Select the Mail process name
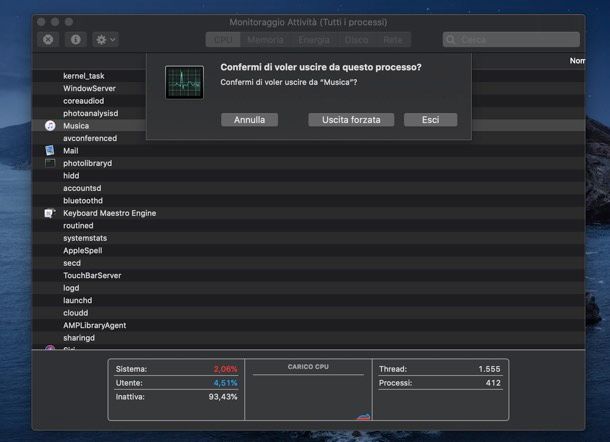610x442 pixels. [71, 151]
